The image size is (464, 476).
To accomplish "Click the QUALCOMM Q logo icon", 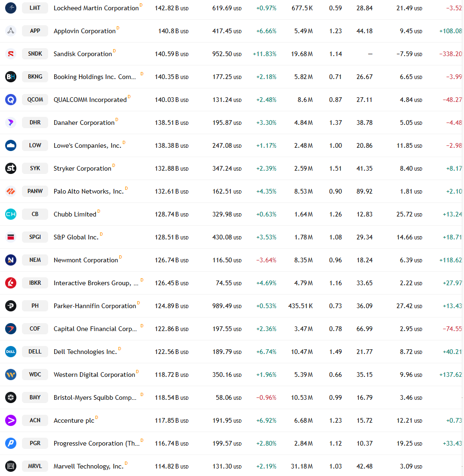I will point(11,100).
